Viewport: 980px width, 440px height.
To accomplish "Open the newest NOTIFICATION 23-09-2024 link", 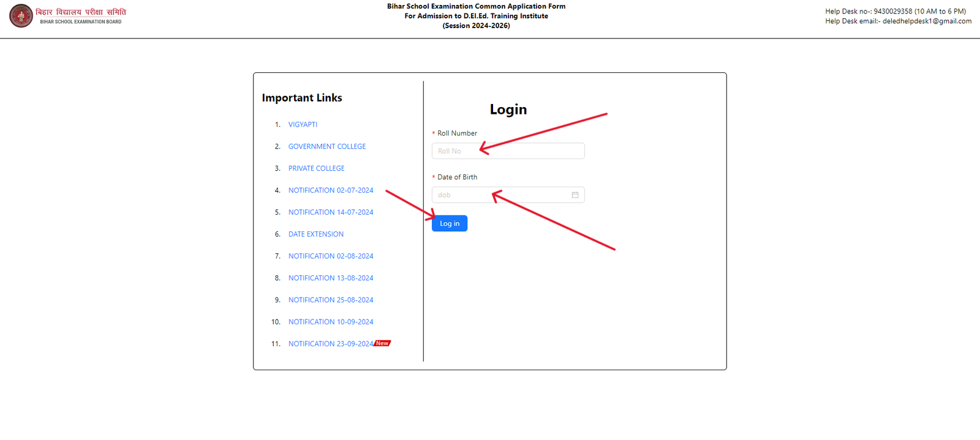I will (x=330, y=344).
